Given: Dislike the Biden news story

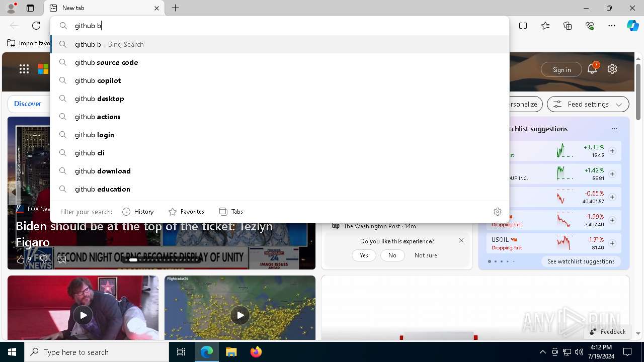Looking at the screenshot, I should (x=43, y=259).
